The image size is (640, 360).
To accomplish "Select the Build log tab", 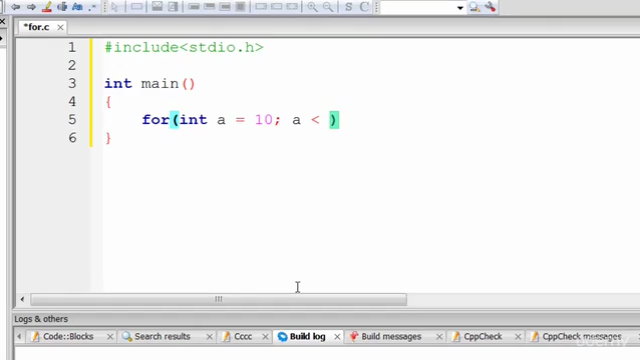I will click(307, 336).
